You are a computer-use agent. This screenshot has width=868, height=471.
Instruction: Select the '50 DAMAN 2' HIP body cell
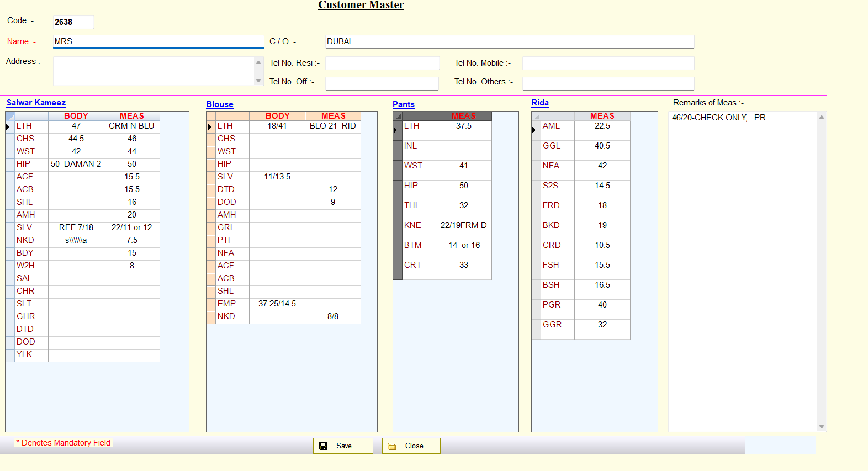[76, 165]
